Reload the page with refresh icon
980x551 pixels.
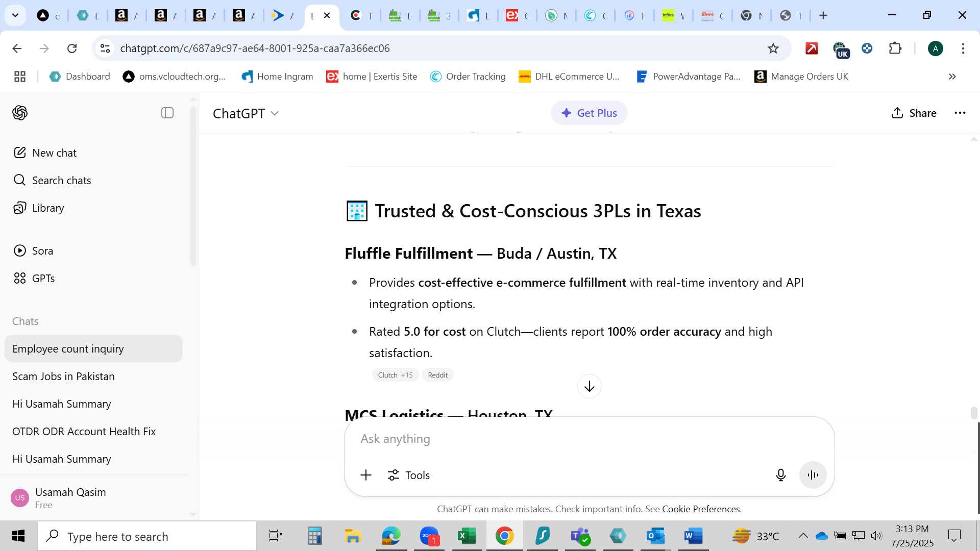[x=72, y=48]
